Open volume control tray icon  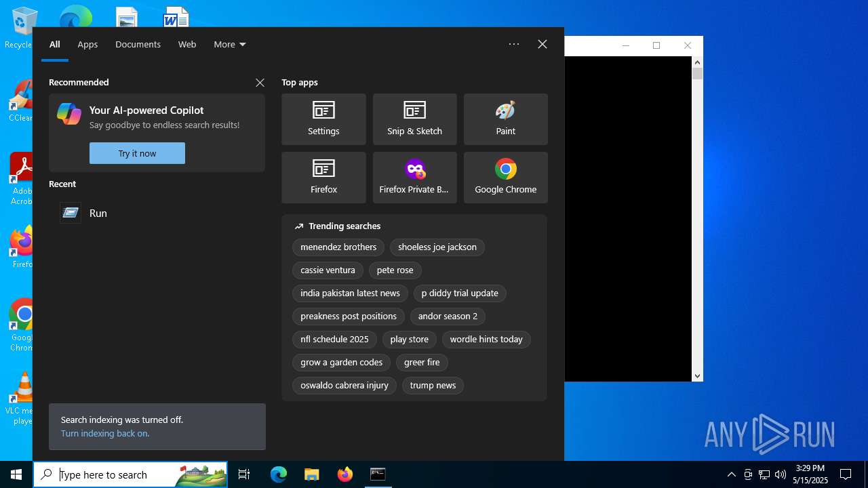click(x=781, y=474)
